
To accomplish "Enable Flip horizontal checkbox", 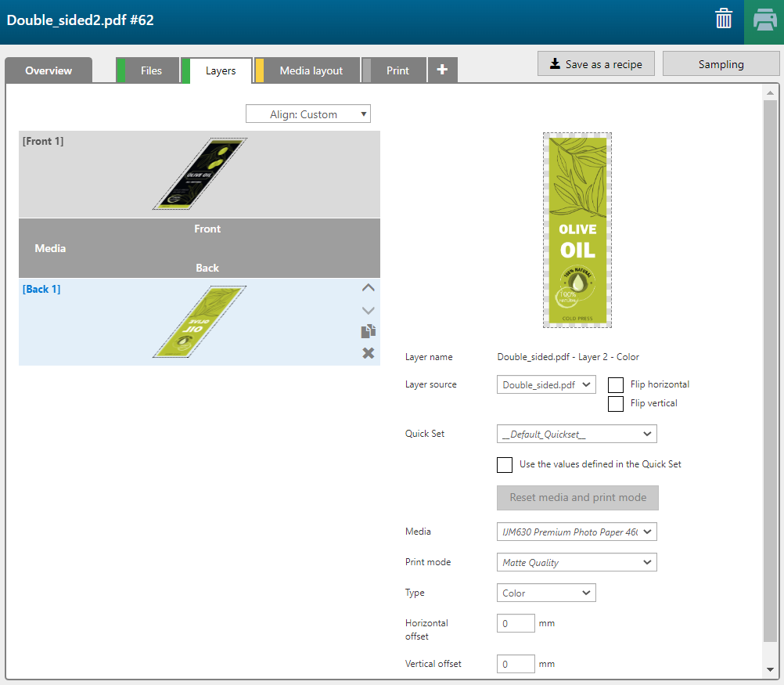I will (x=616, y=384).
